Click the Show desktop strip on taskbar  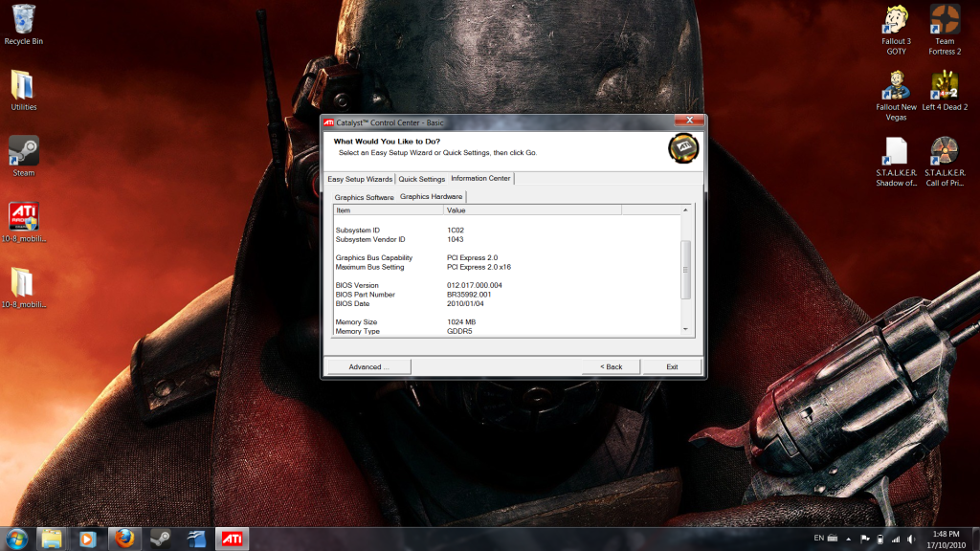975,539
